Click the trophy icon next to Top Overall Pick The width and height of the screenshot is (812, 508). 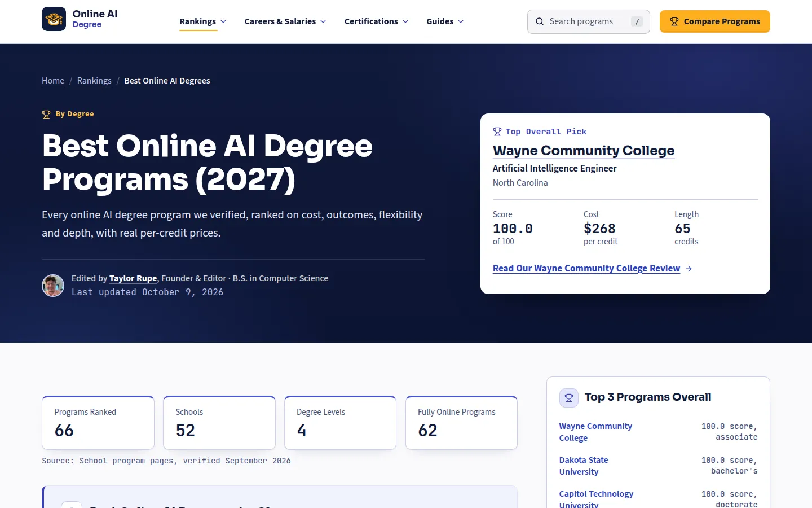click(497, 132)
